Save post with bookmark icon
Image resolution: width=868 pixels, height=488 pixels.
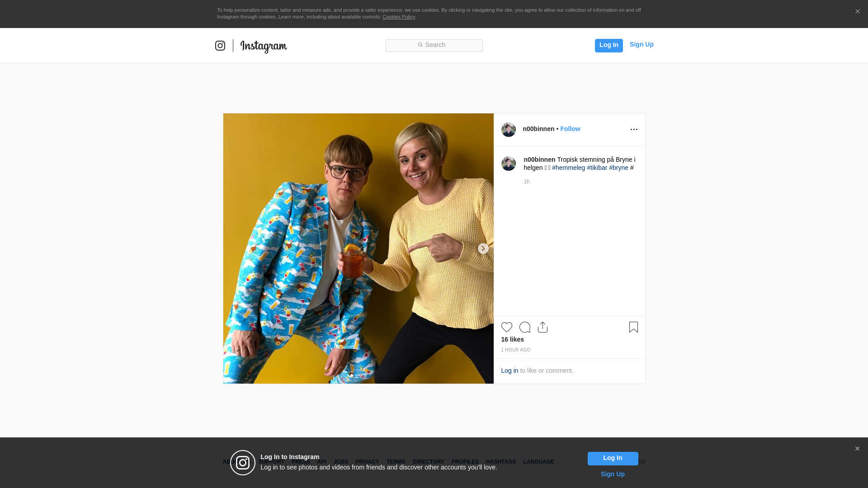pos(633,327)
